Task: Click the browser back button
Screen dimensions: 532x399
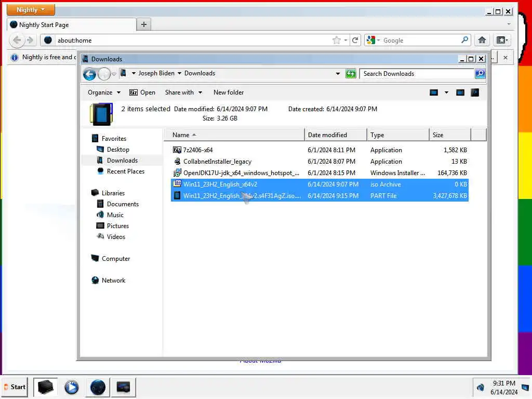Action: tap(17, 41)
